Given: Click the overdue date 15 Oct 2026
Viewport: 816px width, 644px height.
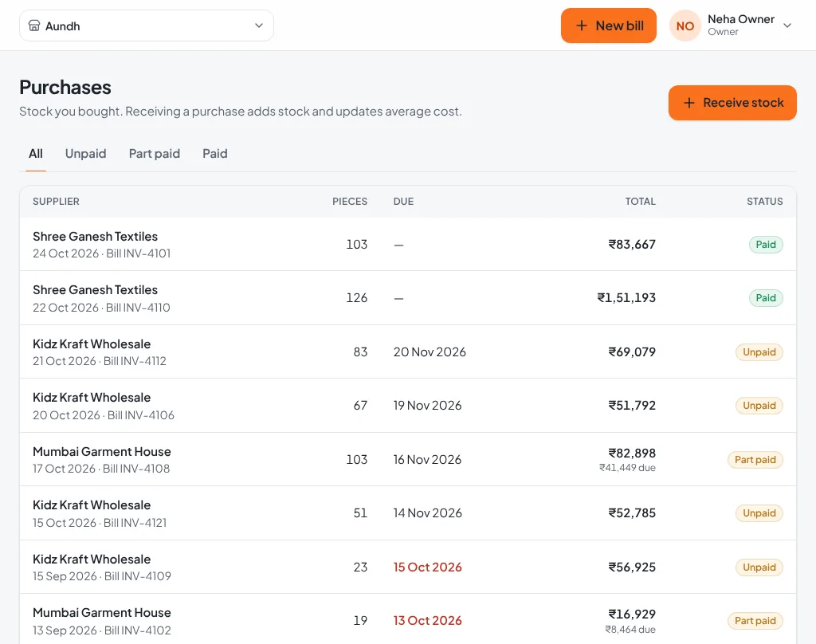Looking at the screenshot, I should [427, 567].
